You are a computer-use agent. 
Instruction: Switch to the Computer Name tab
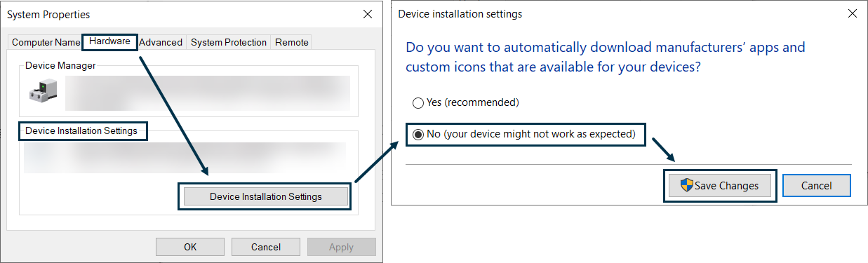tap(46, 42)
